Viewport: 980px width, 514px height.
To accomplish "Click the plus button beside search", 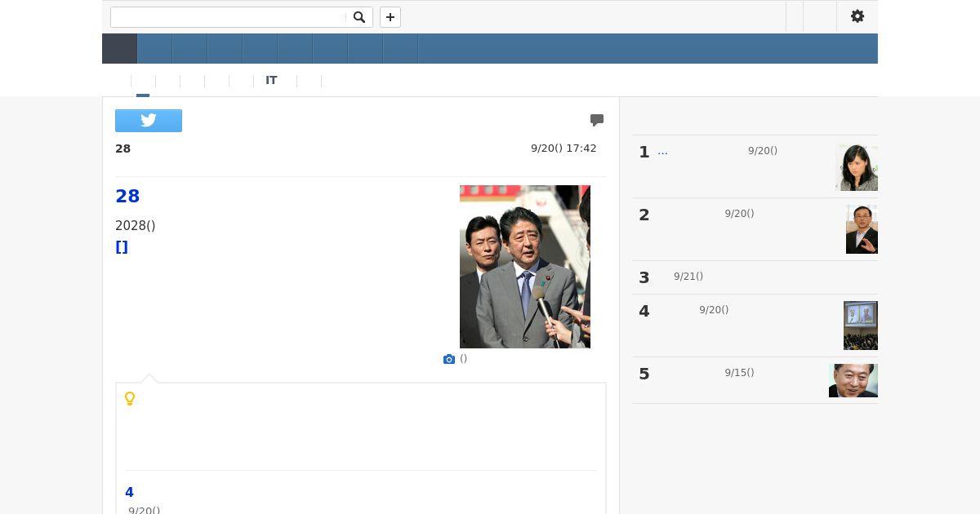I will pos(390,17).
